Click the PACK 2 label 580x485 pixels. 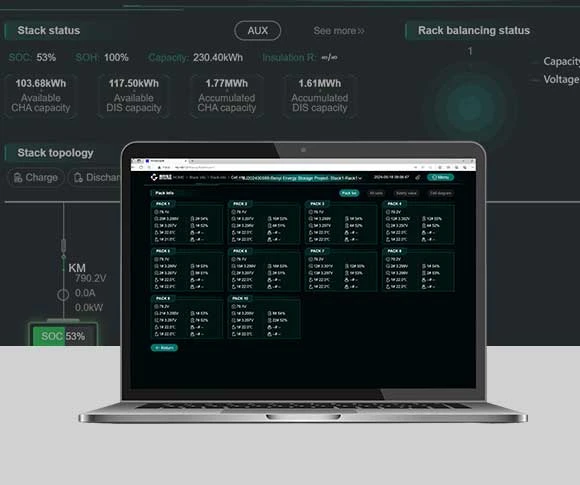[240, 204]
